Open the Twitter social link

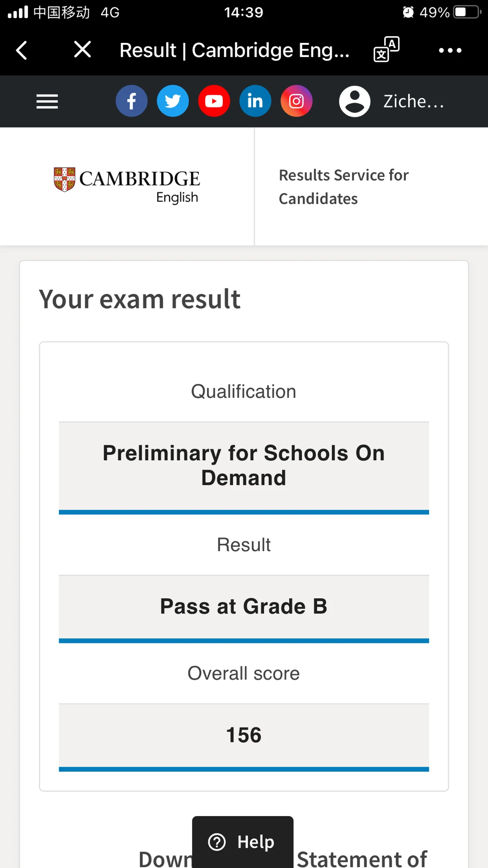(173, 101)
